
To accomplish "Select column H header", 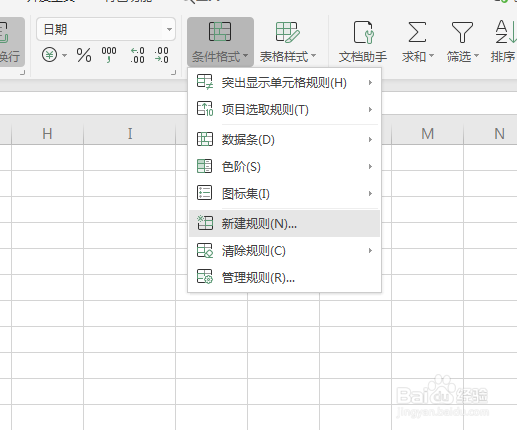I will click(47, 134).
